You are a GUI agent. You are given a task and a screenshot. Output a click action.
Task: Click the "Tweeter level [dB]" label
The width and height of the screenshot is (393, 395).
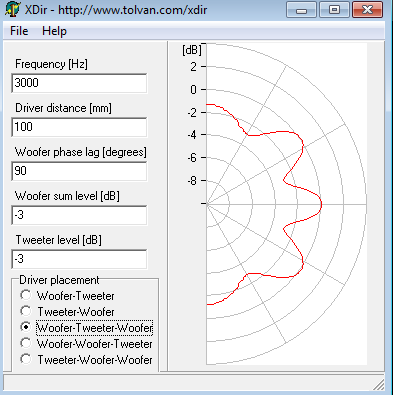click(x=58, y=240)
